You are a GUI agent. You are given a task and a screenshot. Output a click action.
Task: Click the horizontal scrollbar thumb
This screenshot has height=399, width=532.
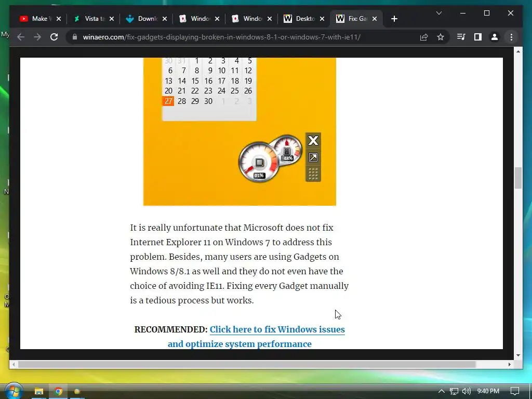pyautogui.click(x=247, y=364)
